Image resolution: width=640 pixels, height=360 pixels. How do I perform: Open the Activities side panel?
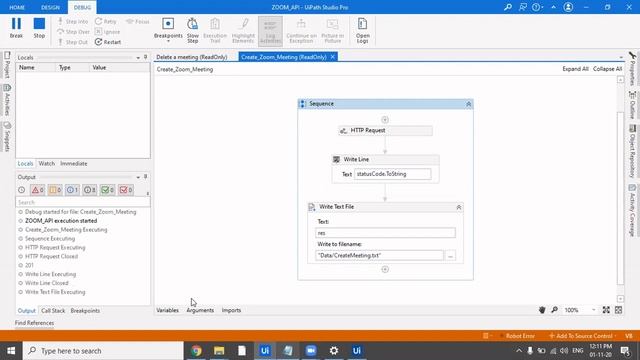click(7, 100)
